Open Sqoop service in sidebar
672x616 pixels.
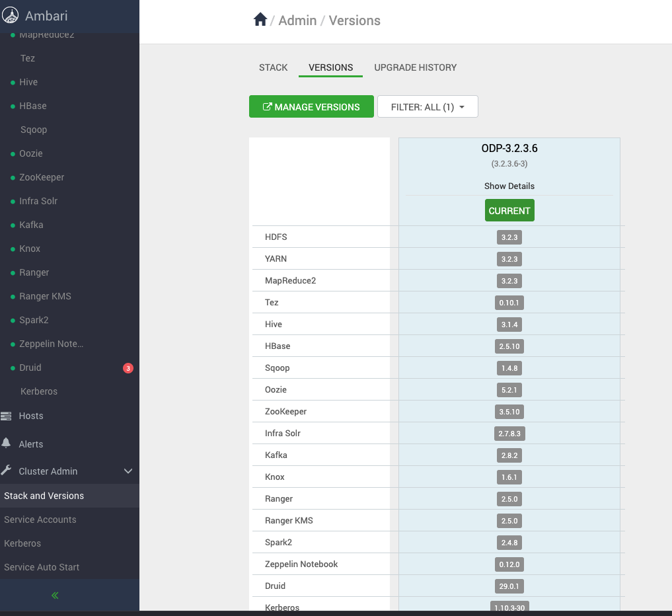point(34,130)
